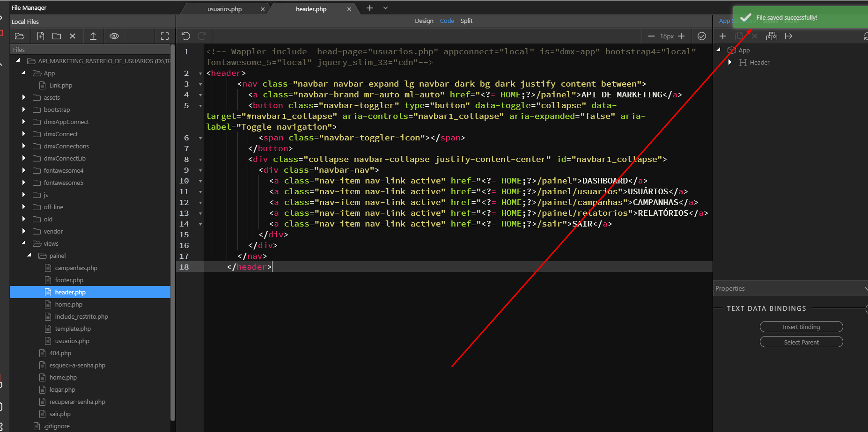The image size is (868, 432).
Task: Create a new file with the add-file icon
Action: [x=41, y=36]
